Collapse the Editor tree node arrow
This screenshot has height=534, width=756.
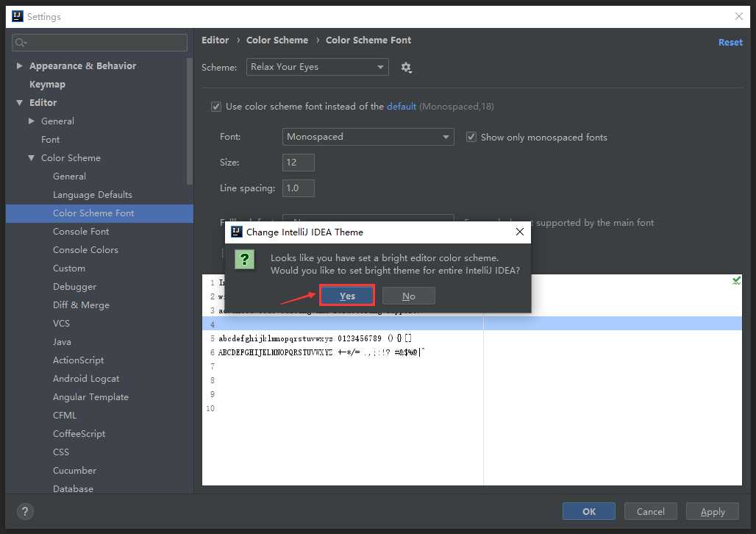19,103
